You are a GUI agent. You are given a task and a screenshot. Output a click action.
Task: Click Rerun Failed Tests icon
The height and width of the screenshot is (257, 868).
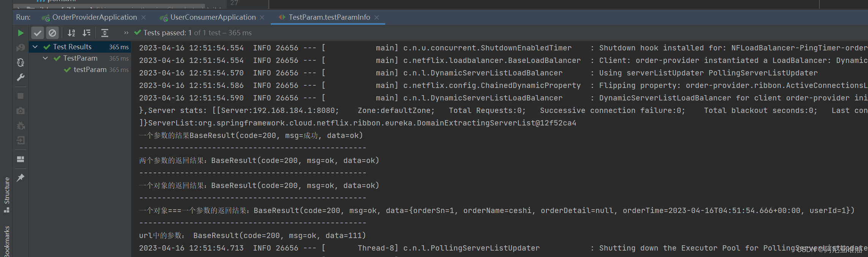[21, 47]
